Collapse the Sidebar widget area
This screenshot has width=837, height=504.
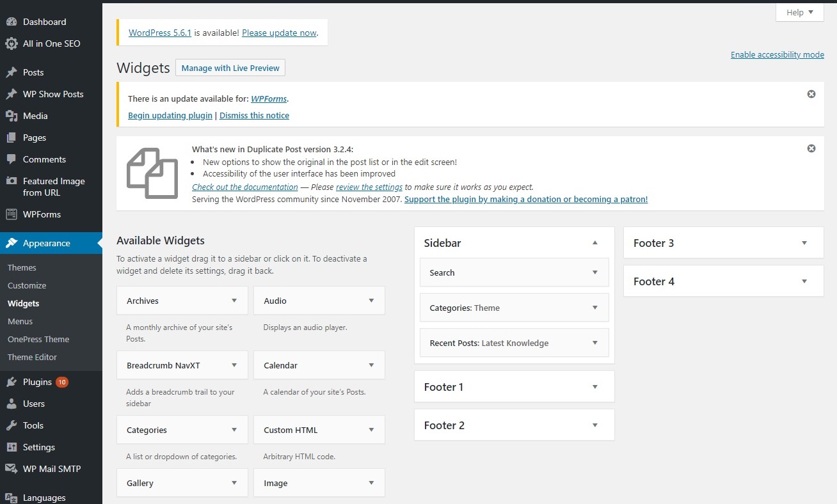[595, 243]
